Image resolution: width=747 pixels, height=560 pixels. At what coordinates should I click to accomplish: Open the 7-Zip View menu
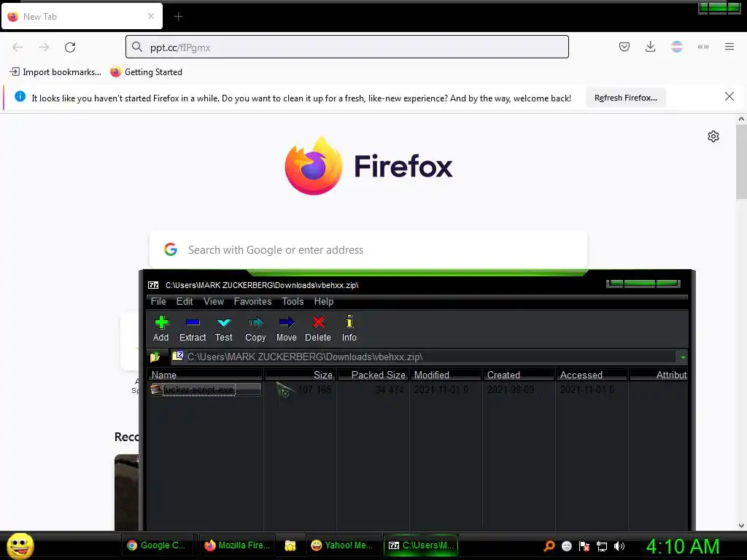point(214,301)
